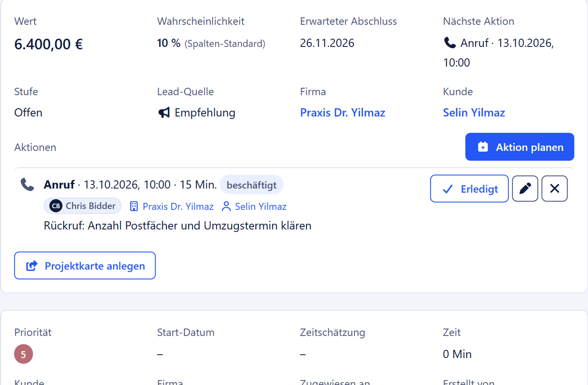This screenshot has height=385, width=588.
Task: Click the phone icon under Nächste Aktion
Action: pyautogui.click(x=450, y=43)
